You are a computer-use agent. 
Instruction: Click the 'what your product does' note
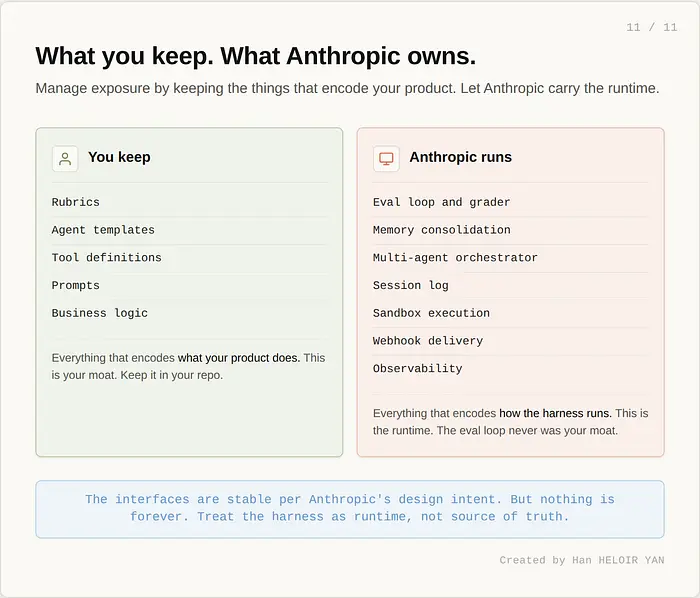coord(188,366)
